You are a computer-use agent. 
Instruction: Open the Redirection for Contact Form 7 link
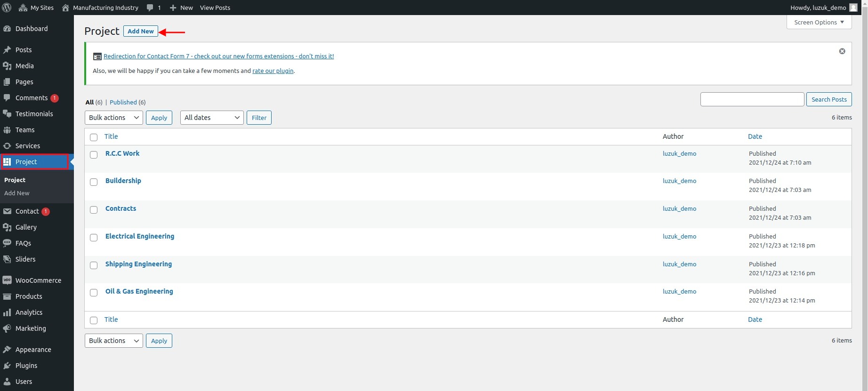(219, 56)
